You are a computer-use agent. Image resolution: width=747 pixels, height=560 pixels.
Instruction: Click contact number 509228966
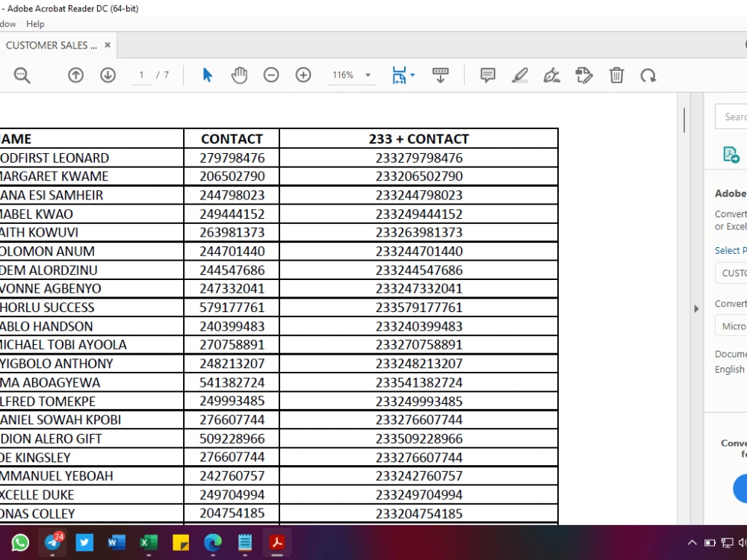click(x=232, y=438)
